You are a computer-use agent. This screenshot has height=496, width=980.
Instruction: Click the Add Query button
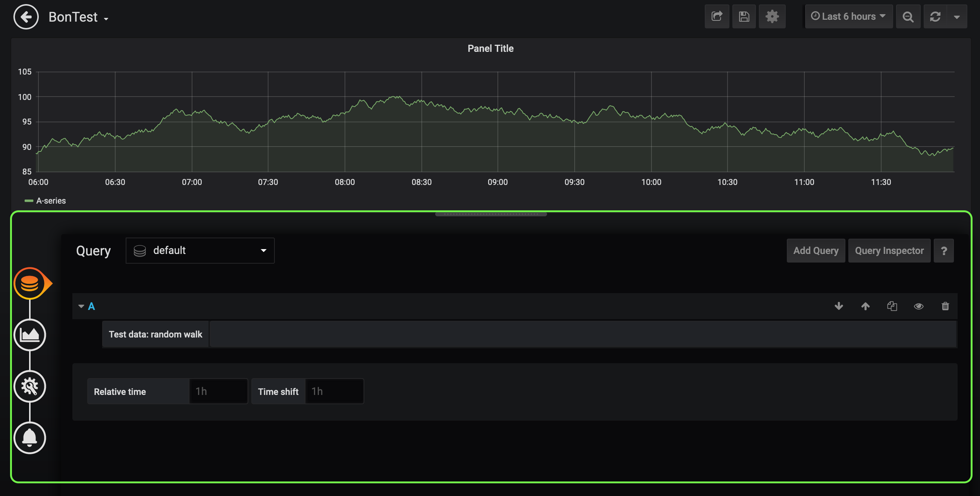click(816, 250)
